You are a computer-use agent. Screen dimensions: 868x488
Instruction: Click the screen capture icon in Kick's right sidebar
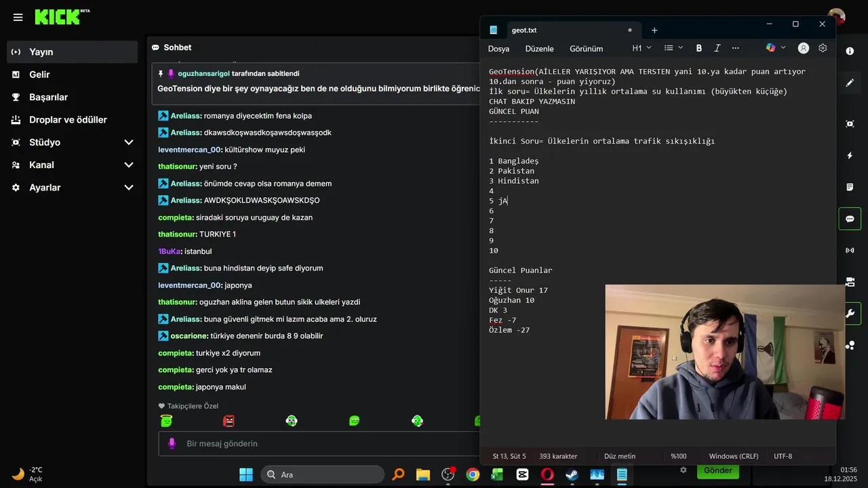850,124
